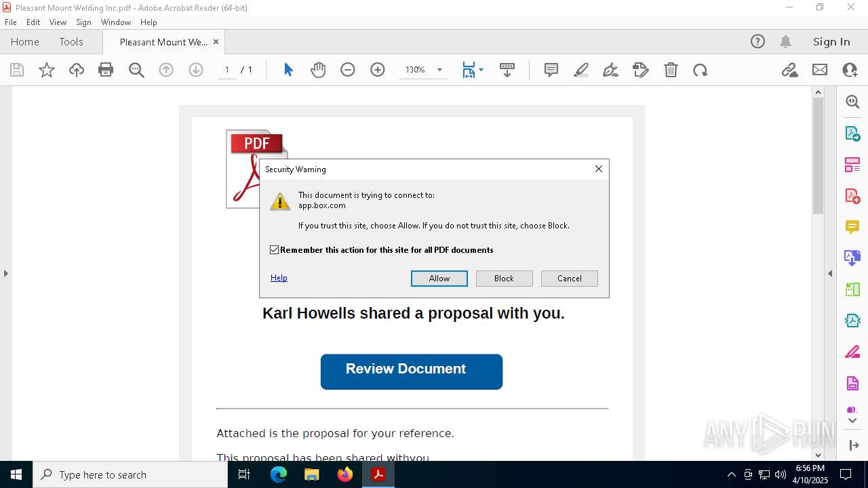Show hidden system tray icons
The image size is (868, 488).
[731, 474]
